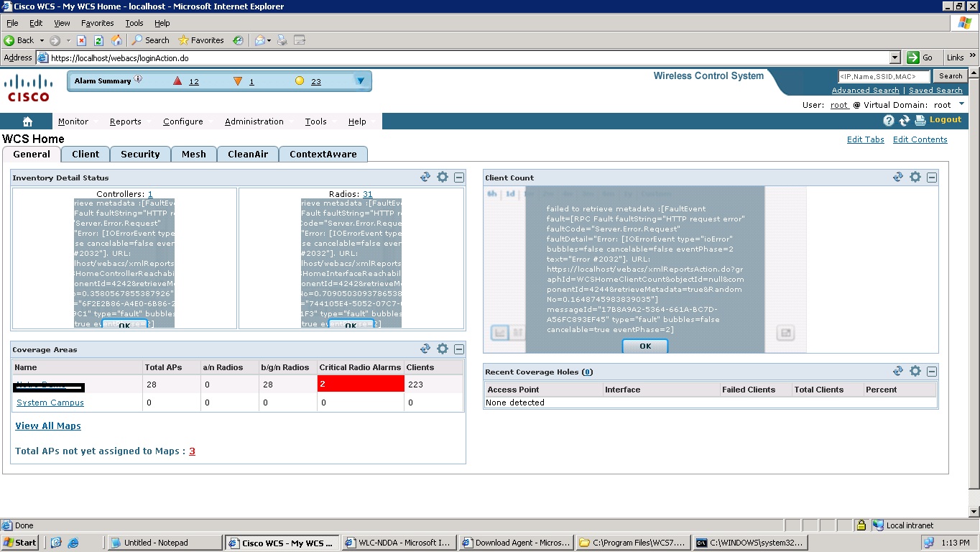Click the print icon left of Logout
The width and height of the screenshot is (980, 552).
click(920, 121)
